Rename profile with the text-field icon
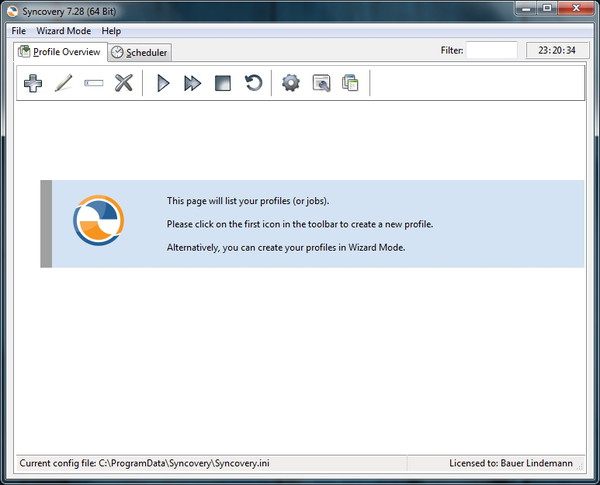Image resolution: width=600 pixels, height=485 pixels. click(94, 83)
